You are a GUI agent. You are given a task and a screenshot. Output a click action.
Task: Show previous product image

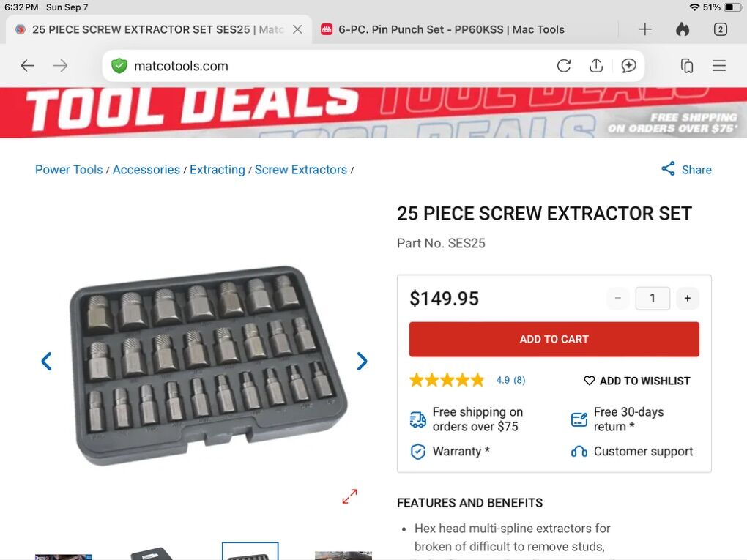click(46, 361)
